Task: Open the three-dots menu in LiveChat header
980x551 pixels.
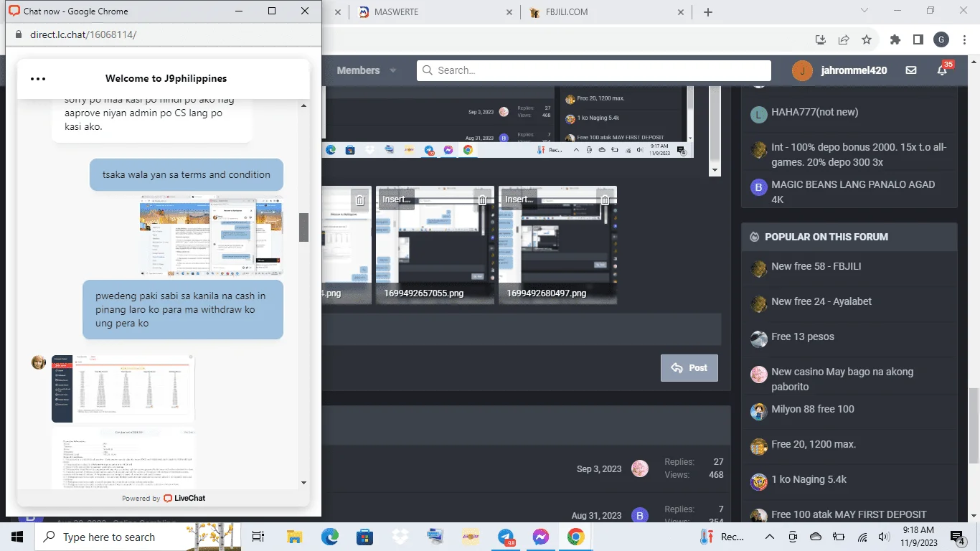Action: 38,79
